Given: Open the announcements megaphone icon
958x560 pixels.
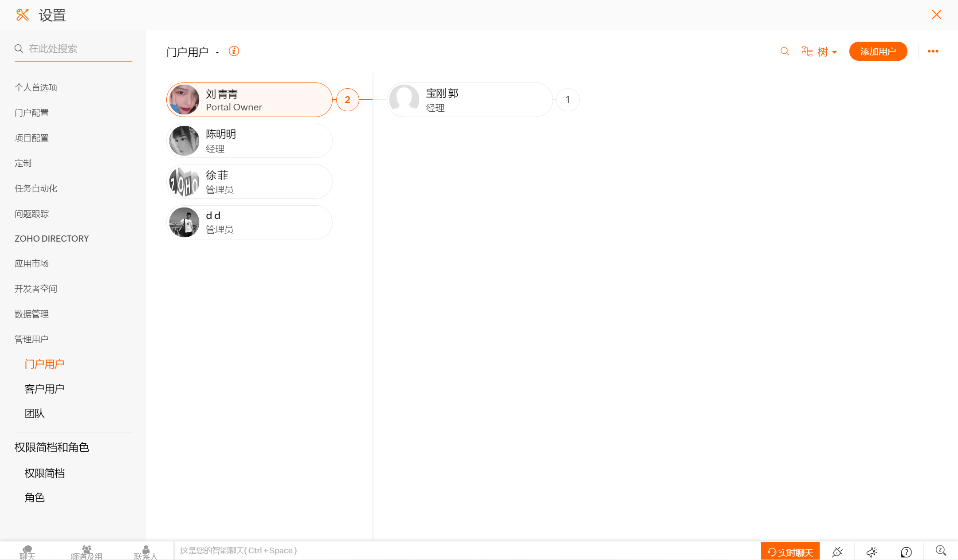Looking at the screenshot, I should pos(872,552).
